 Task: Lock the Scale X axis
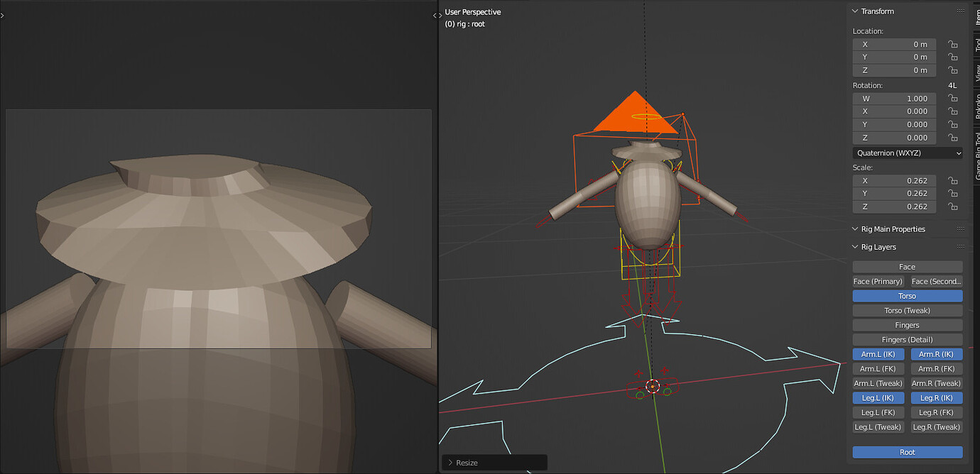coord(952,180)
